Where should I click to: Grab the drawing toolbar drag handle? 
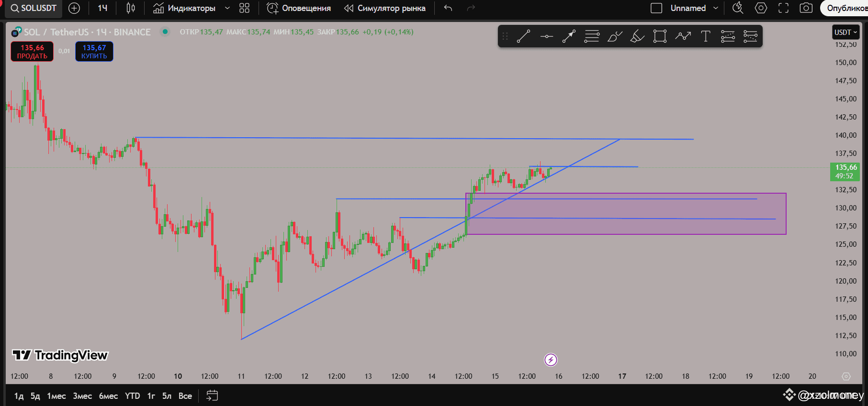(x=505, y=36)
